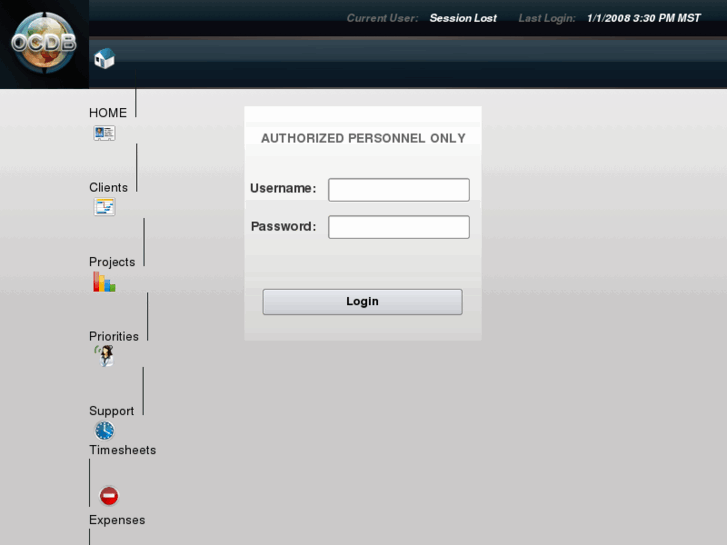The width and height of the screenshot is (727, 545).
Task: Click the "Username:" label
Action: point(283,188)
